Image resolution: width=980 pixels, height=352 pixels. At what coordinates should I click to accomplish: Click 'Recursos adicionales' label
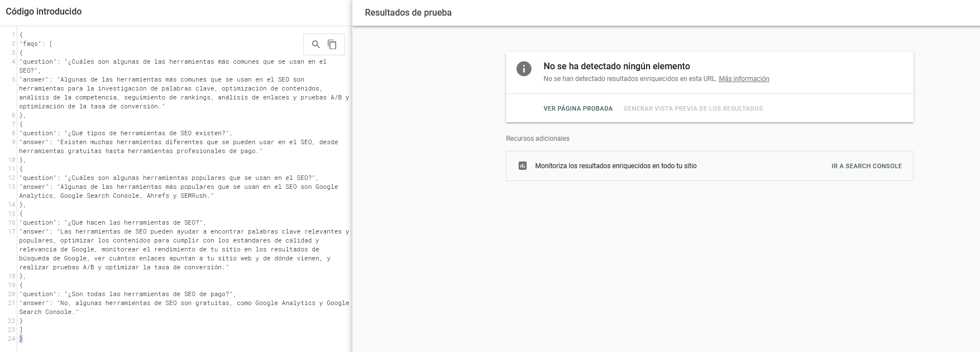pyautogui.click(x=538, y=139)
